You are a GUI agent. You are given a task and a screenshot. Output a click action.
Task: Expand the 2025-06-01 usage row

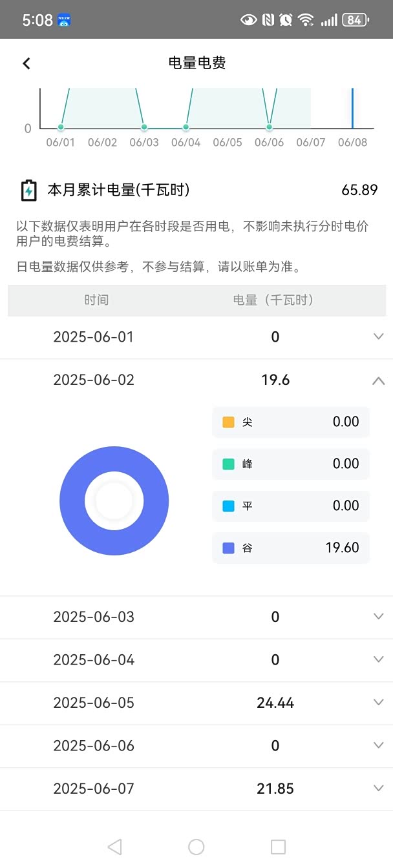[x=379, y=336]
